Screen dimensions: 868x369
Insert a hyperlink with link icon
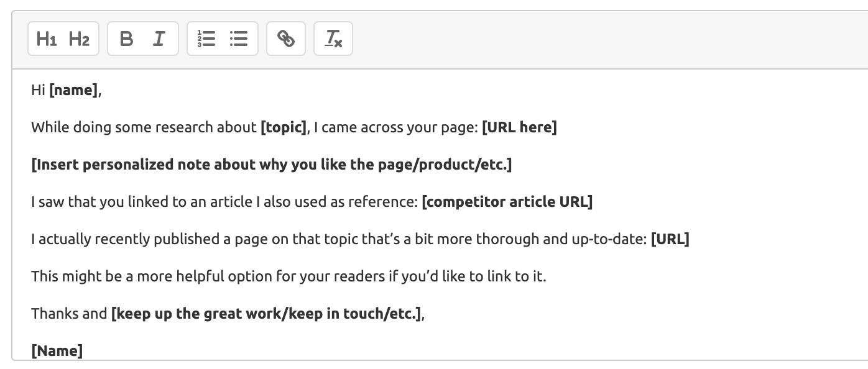[286, 39]
